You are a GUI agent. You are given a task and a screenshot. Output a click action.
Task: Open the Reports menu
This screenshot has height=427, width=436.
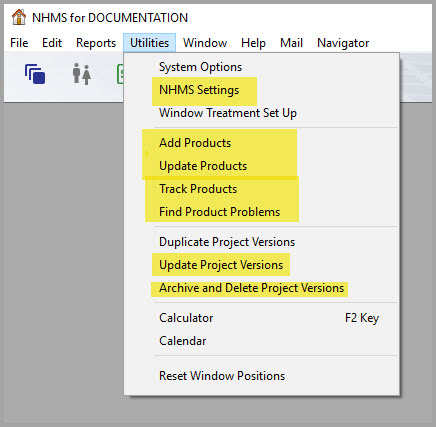tap(96, 43)
